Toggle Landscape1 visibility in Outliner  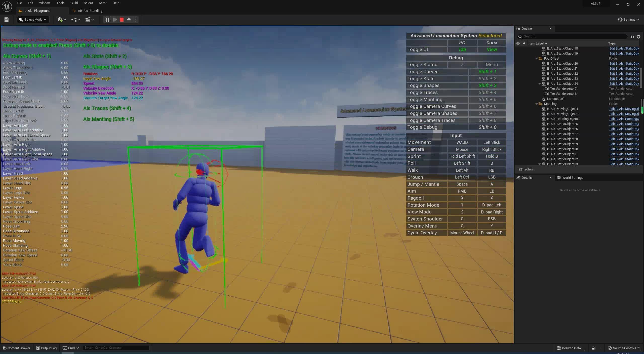point(518,99)
